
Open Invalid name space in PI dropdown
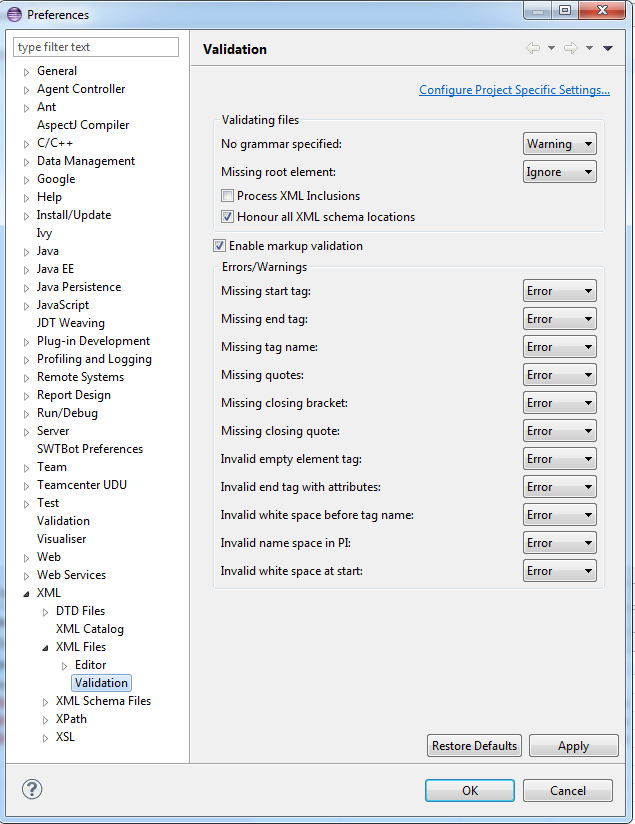[559, 543]
